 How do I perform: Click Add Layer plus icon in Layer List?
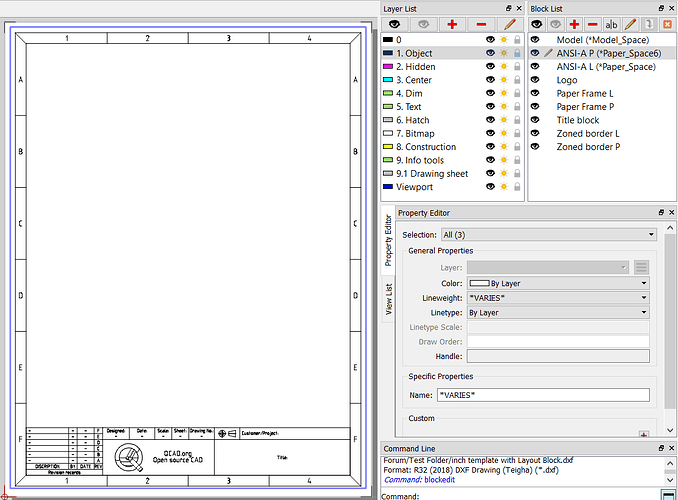point(453,23)
